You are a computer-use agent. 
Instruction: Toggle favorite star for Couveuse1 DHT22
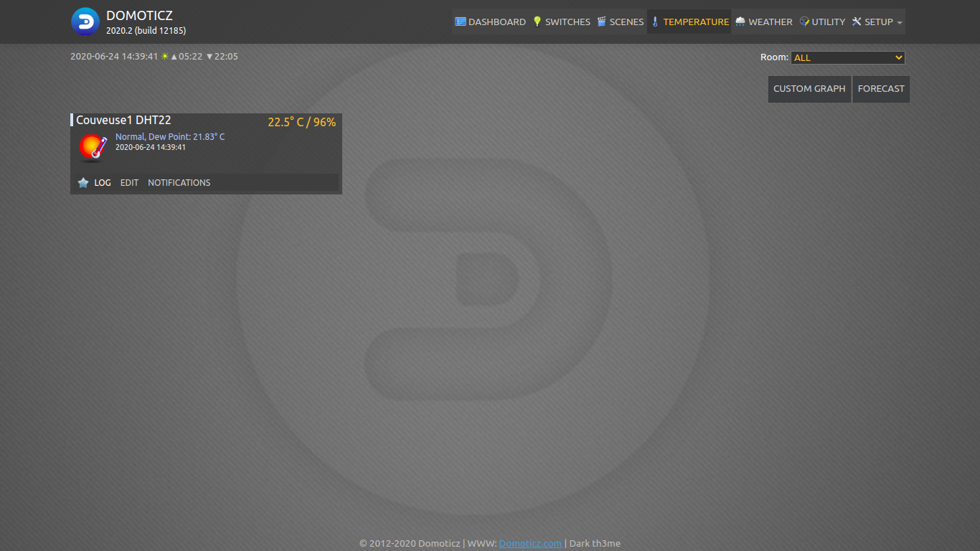pos(83,183)
